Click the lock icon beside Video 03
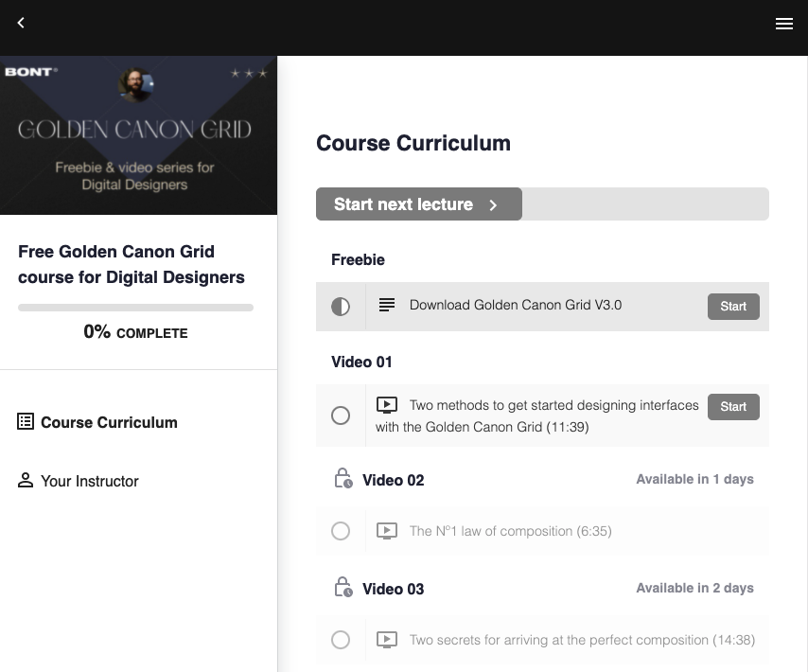This screenshot has width=808, height=672. 343,587
